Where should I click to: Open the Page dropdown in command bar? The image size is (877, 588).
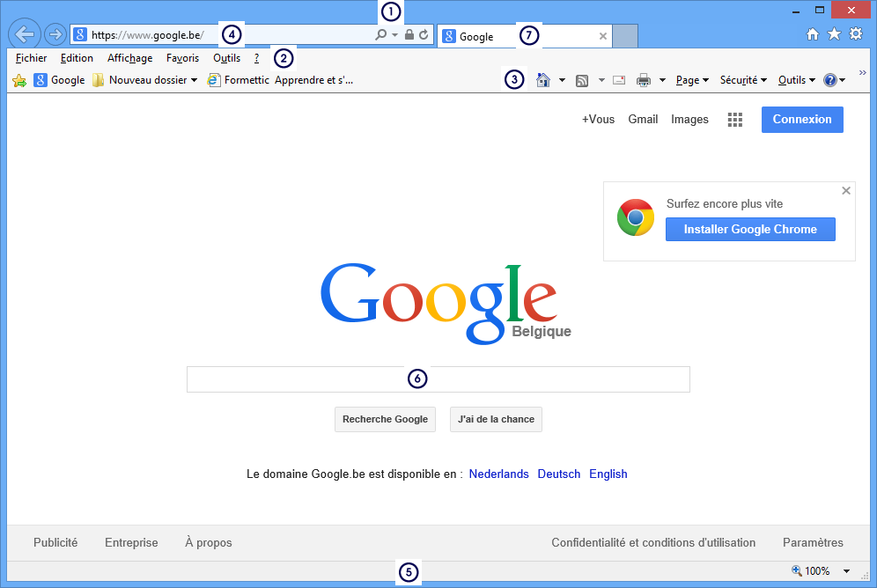coord(692,80)
